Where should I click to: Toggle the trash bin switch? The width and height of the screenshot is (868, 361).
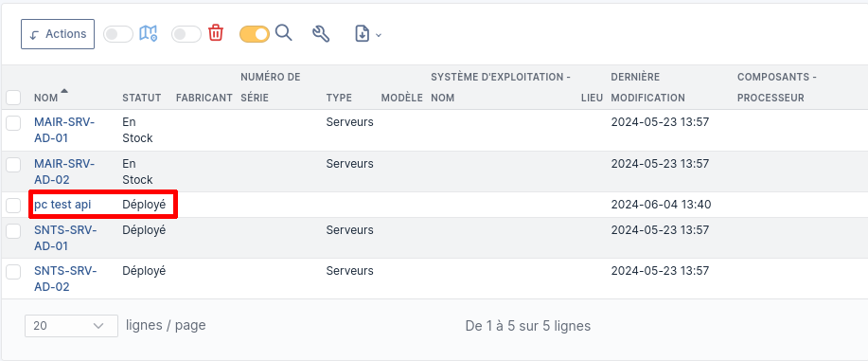coord(186,34)
